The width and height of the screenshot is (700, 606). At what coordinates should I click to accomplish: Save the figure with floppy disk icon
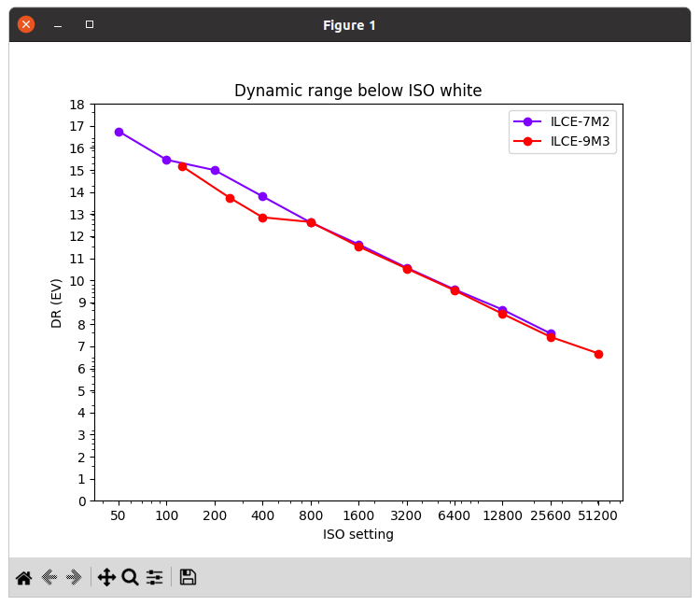point(188,577)
